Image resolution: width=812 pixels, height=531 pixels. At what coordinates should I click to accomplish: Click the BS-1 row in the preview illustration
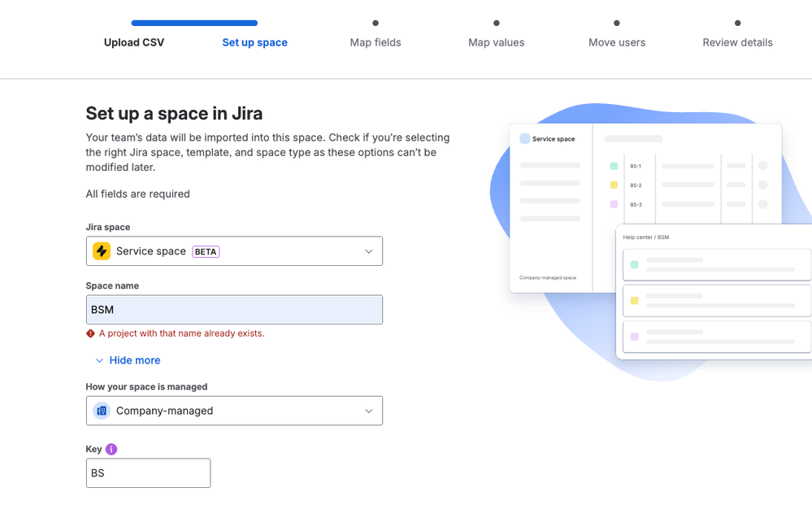coord(688,166)
